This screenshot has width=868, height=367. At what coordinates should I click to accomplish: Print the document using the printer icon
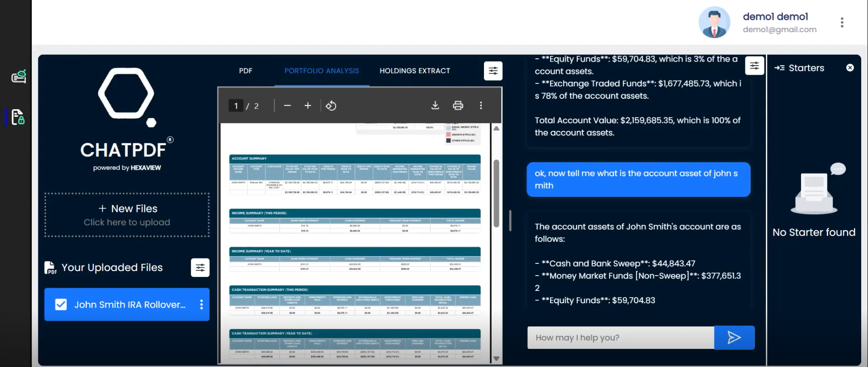[x=458, y=105]
